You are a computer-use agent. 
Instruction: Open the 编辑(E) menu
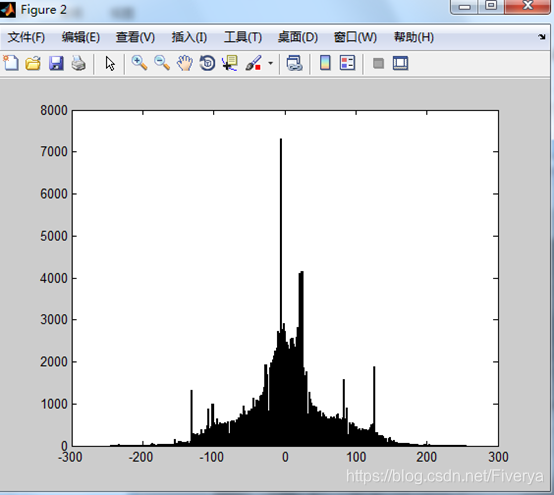(81, 37)
